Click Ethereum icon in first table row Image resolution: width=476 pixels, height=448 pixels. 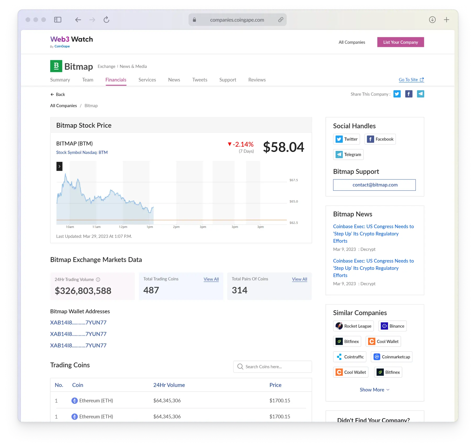(75, 401)
